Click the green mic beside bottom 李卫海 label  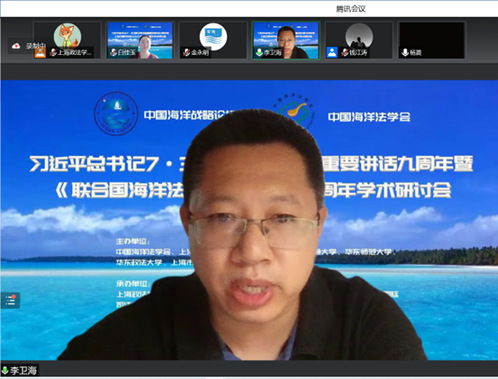click(x=5, y=370)
